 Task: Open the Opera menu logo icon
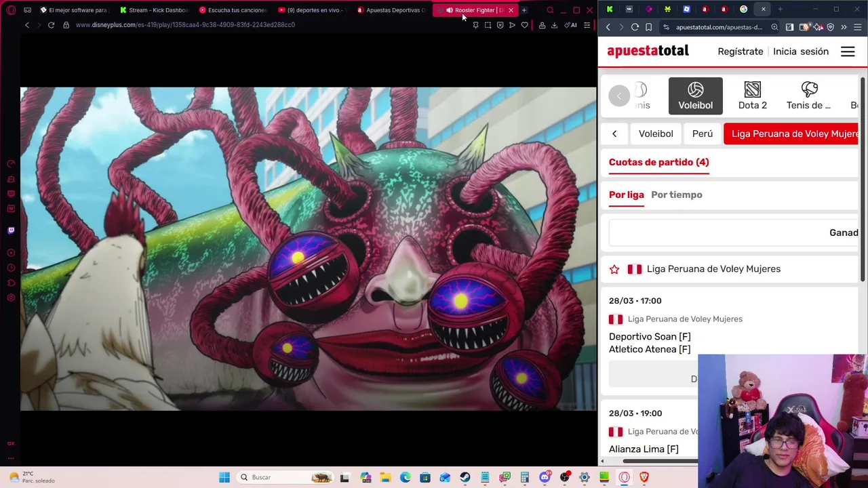tap(11, 10)
